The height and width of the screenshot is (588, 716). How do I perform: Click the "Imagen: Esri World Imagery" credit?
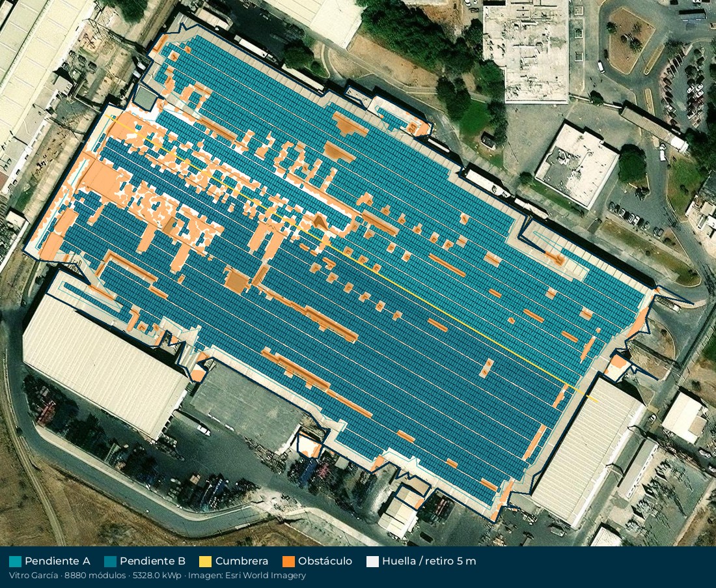coord(247,576)
